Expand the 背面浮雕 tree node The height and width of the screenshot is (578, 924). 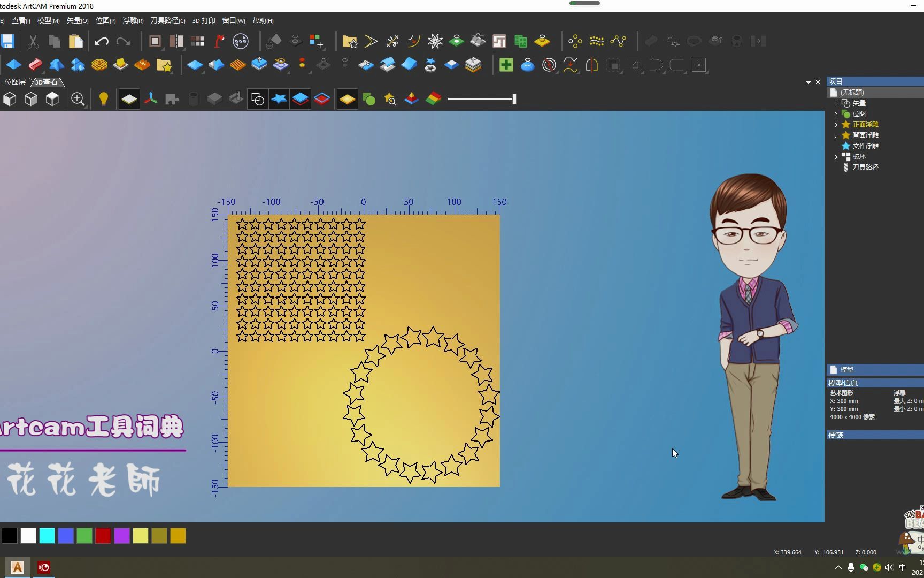(836, 135)
